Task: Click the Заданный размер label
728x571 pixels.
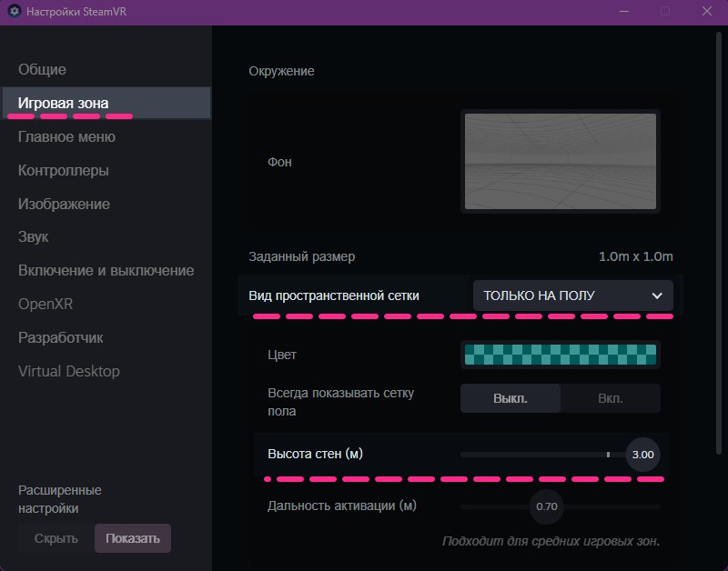Action: point(302,256)
